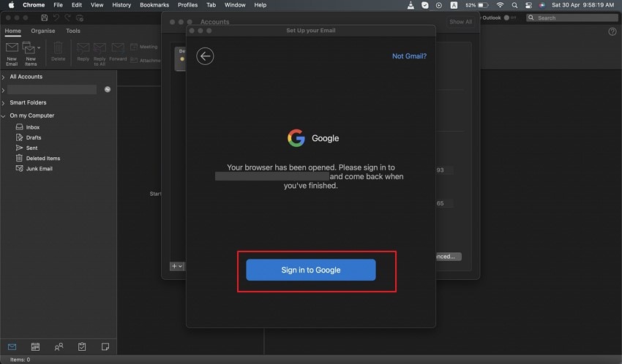Switch to the Organise ribbon tab
This screenshot has width=622, height=364.
coord(43,31)
